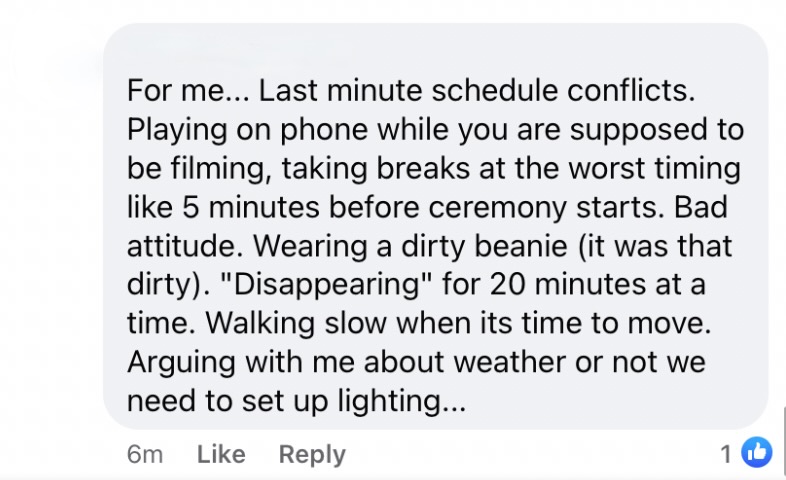Like this comment
This screenshot has height=480, width=786.
point(221,454)
